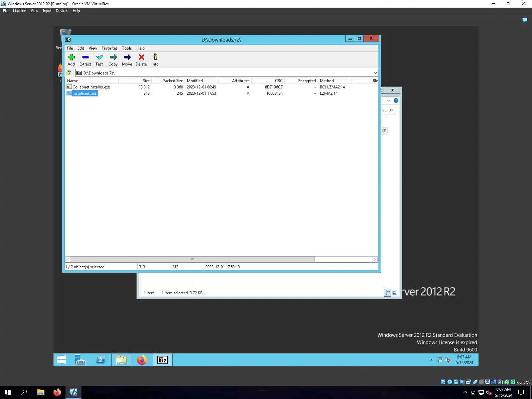The image size is (532, 399).
Task: Open File Explorer on the guest taskbar
Action: tap(121, 360)
